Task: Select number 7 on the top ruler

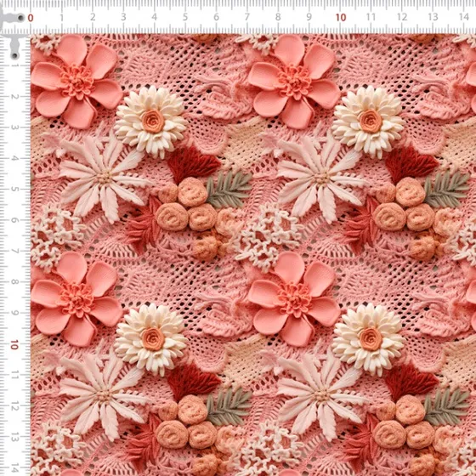Action: point(247,17)
